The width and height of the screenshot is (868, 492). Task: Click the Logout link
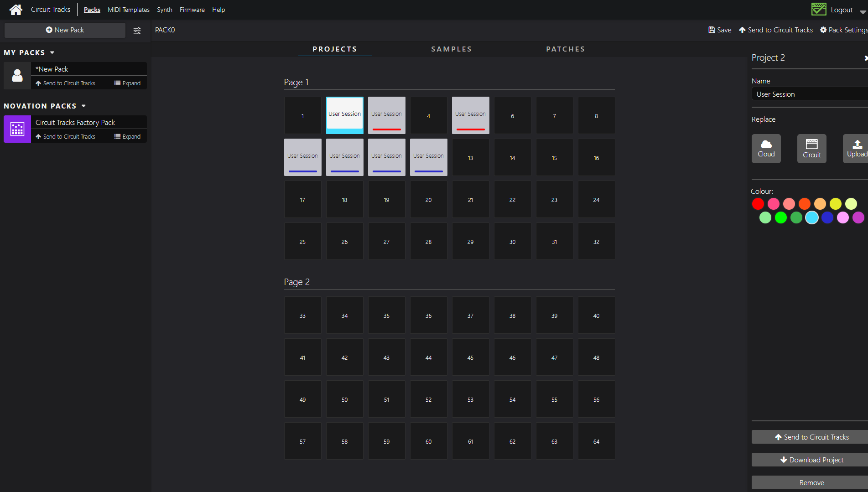(842, 10)
